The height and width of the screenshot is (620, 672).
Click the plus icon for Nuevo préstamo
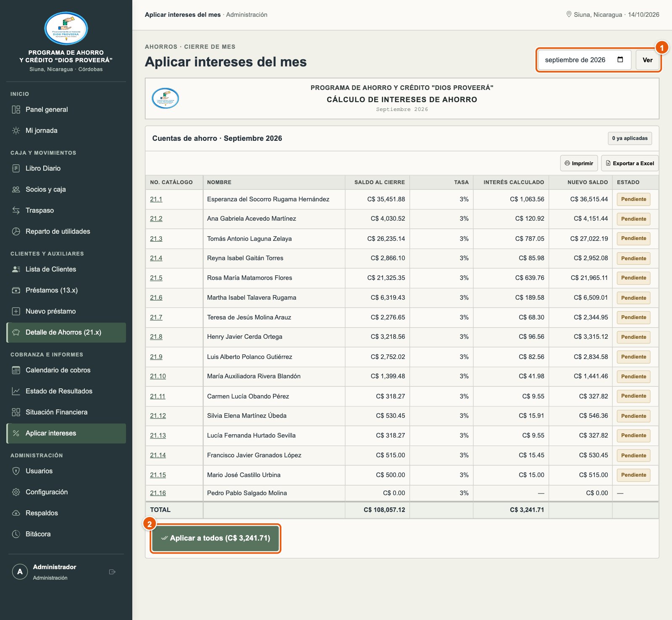tap(16, 311)
